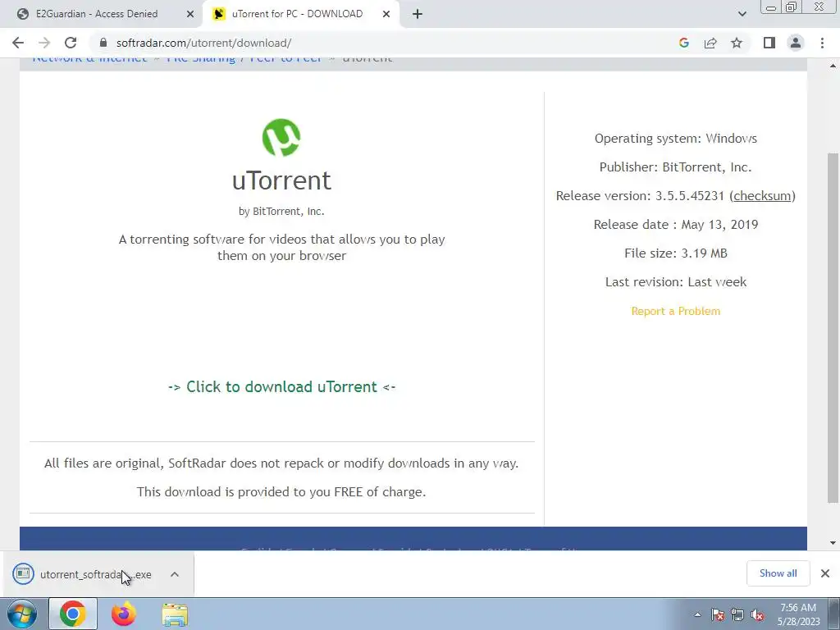Open Windows Explorer from taskbar

click(x=175, y=614)
